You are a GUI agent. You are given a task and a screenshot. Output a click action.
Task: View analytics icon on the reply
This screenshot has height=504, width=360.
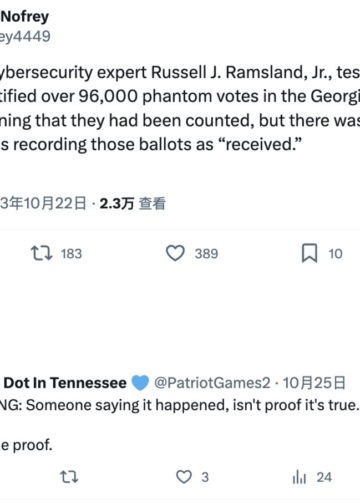[299, 477]
